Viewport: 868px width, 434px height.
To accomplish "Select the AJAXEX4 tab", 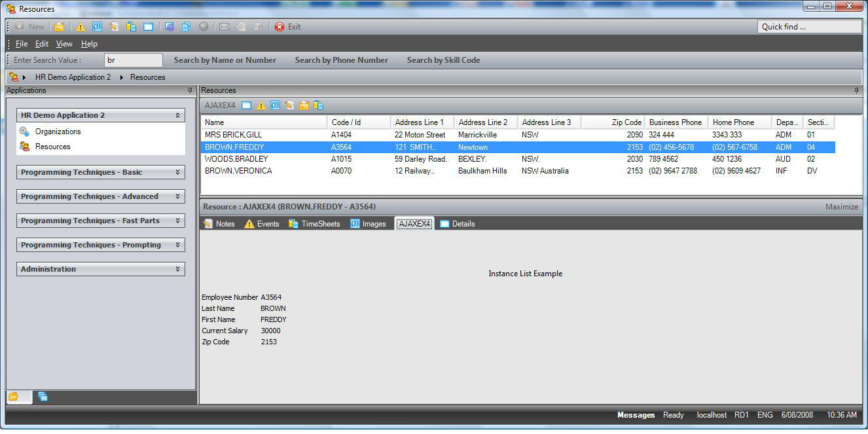I will (414, 224).
